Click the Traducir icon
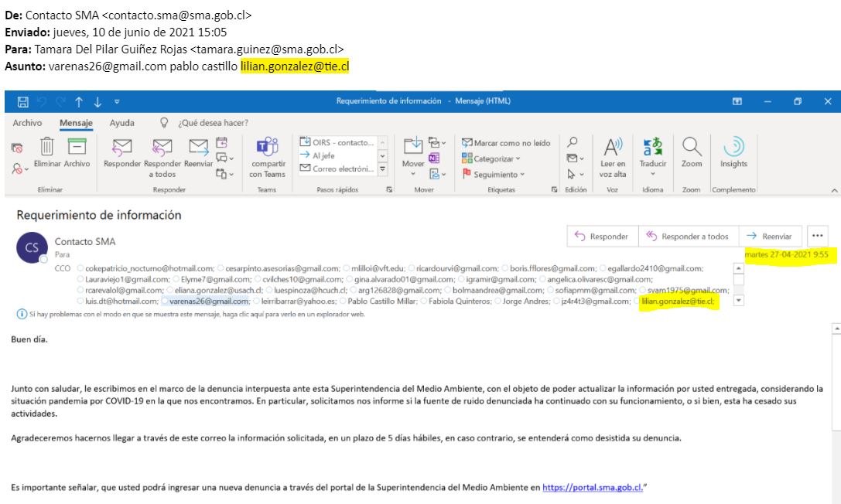Image resolution: width=841 pixels, height=504 pixels. (653, 147)
